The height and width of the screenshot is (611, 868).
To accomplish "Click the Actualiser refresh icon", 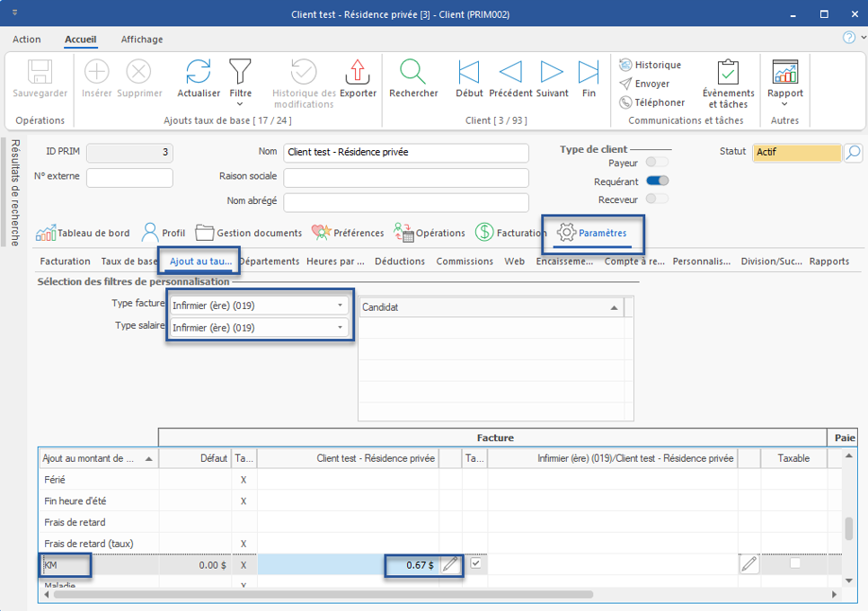I will 199,73.
